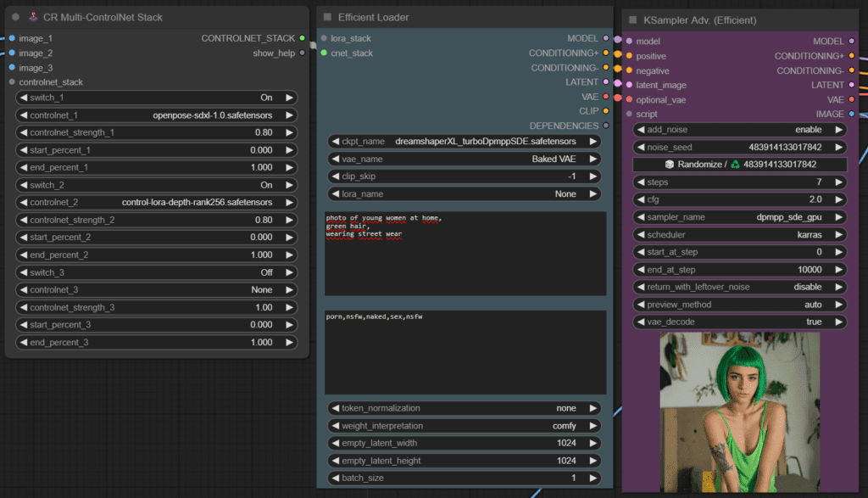Viewport: 868px width, 498px height.
Task: Click the dice icon next to Randomize
Action: click(x=670, y=165)
